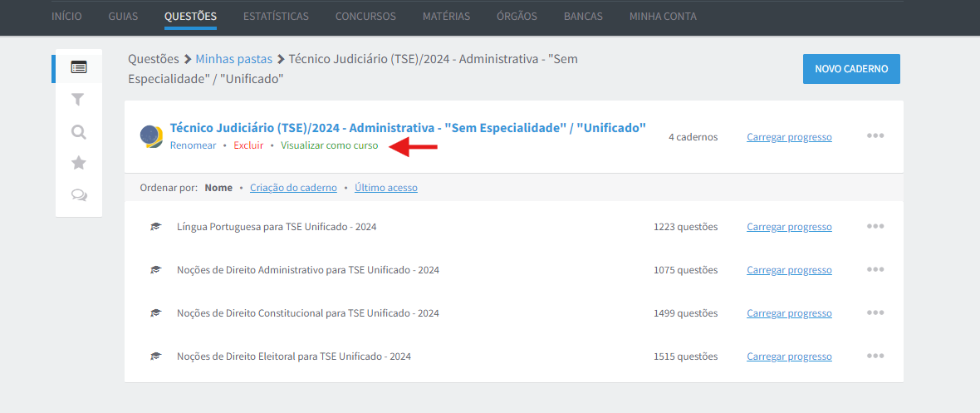Image resolution: width=980 pixels, height=413 pixels.
Task: Click the TSE folder round logo icon
Action: click(x=151, y=135)
